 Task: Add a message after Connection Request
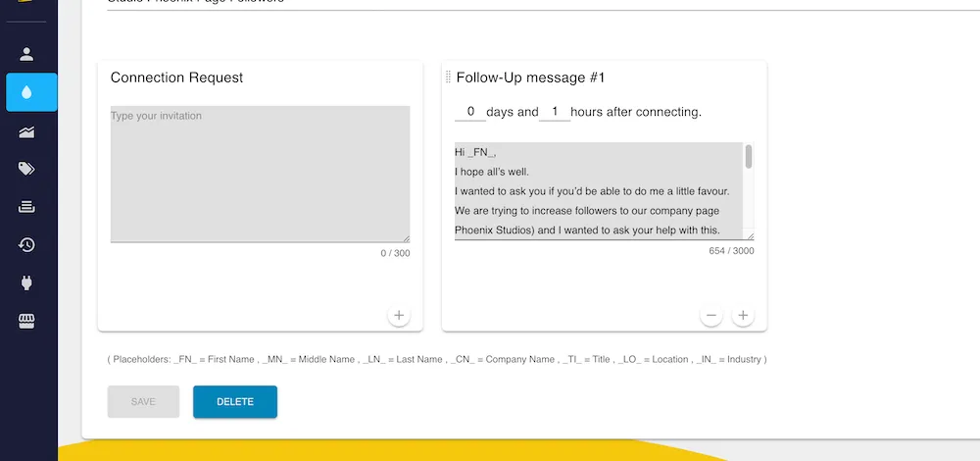coord(399,315)
